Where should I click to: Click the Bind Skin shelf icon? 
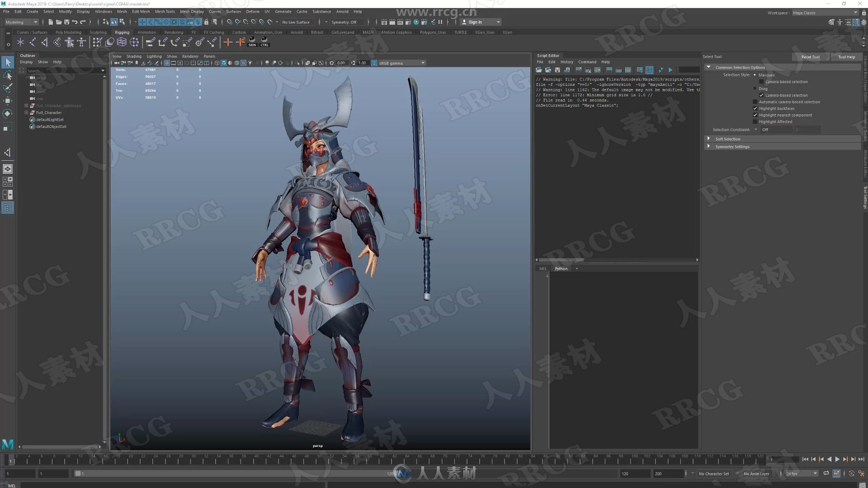click(x=57, y=42)
